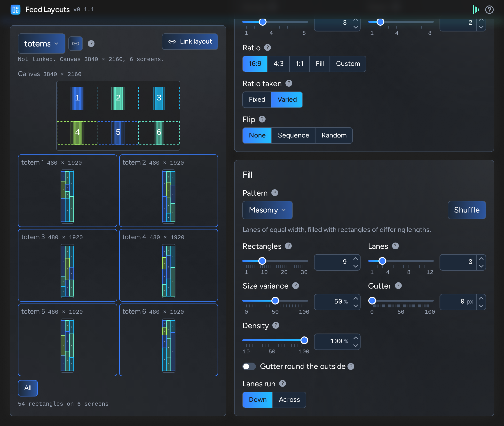504x426 pixels.
Task: Click screen 5 in the canvas map
Action: [118, 133]
